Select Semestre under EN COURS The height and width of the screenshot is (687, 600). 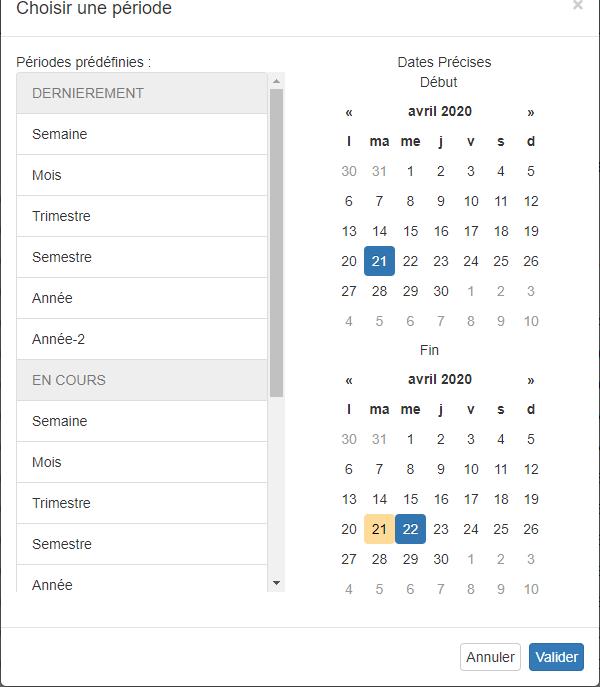point(142,544)
